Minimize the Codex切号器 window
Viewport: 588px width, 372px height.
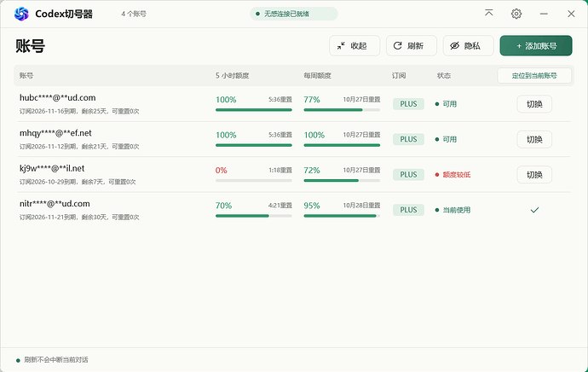pyautogui.click(x=544, y=14)
